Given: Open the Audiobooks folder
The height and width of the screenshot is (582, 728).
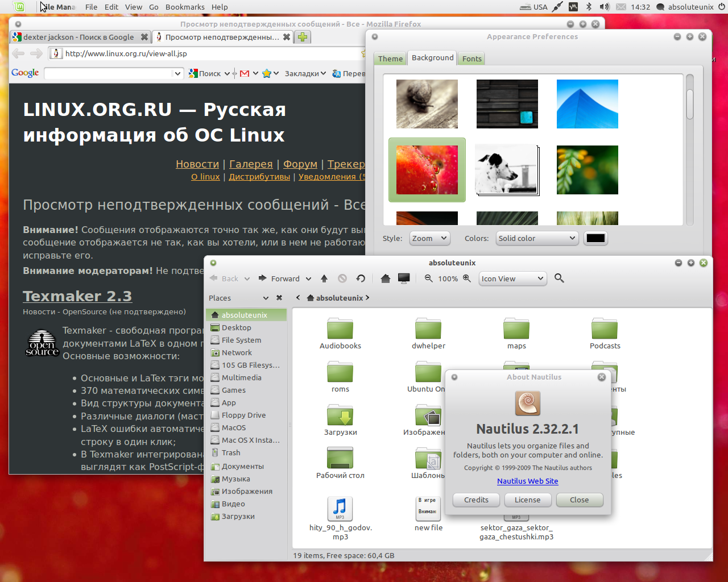Looking at the screenshot, I should [x=340, y=333].
